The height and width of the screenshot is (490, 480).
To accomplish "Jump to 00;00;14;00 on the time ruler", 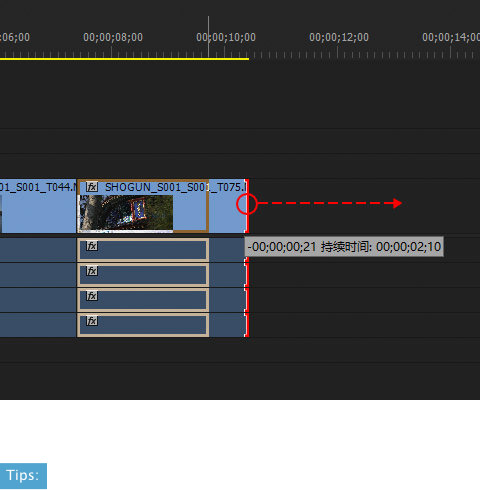I will point(451,37).
